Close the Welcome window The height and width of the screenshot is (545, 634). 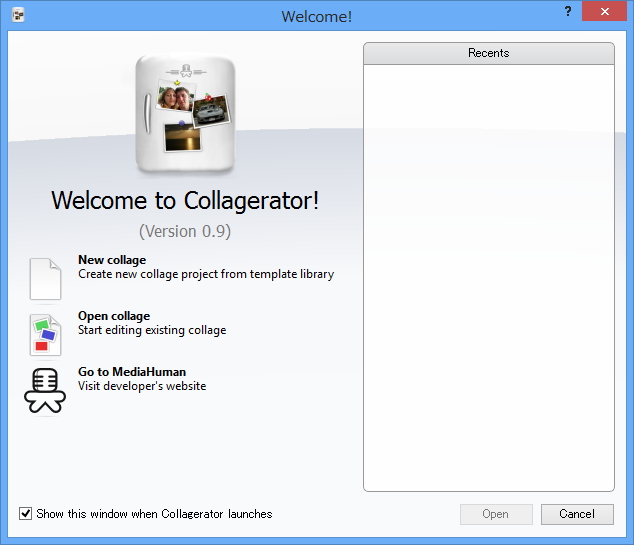click(604, 11)
